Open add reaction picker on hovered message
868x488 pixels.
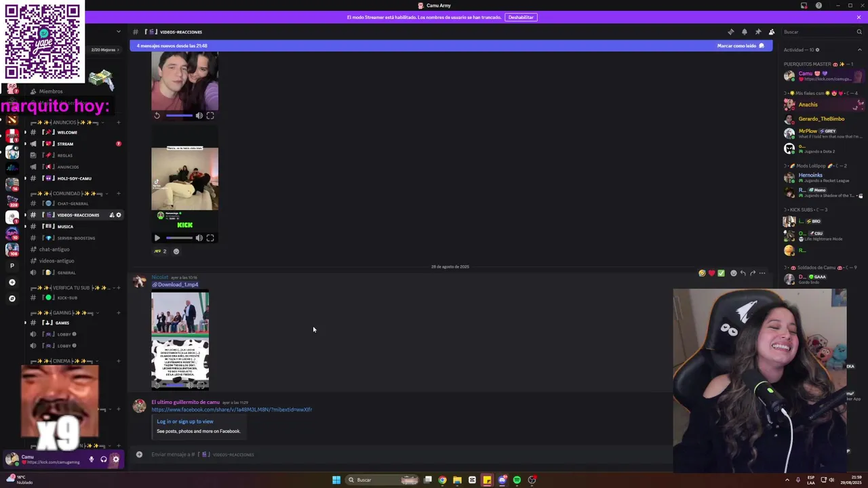tap(733, 273)
